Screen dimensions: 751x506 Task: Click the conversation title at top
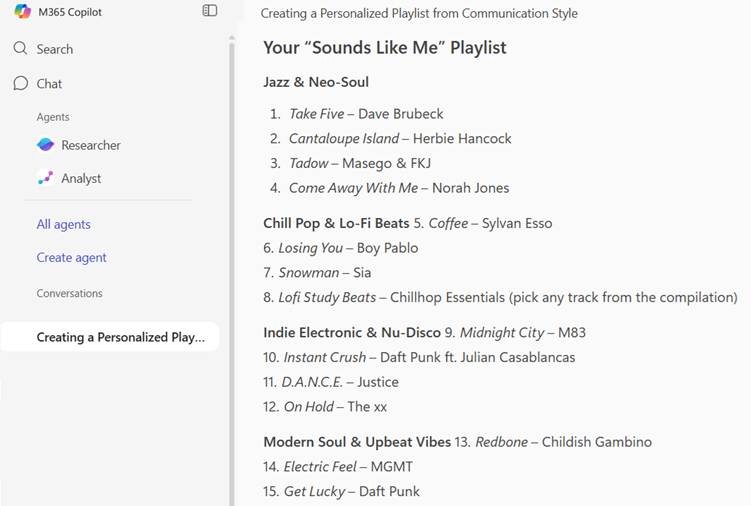point(419,14)
